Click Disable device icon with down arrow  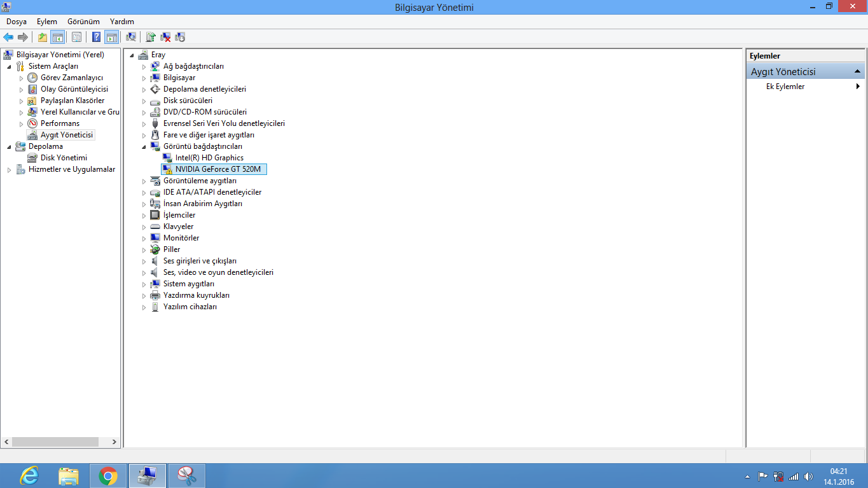(180, 37)
